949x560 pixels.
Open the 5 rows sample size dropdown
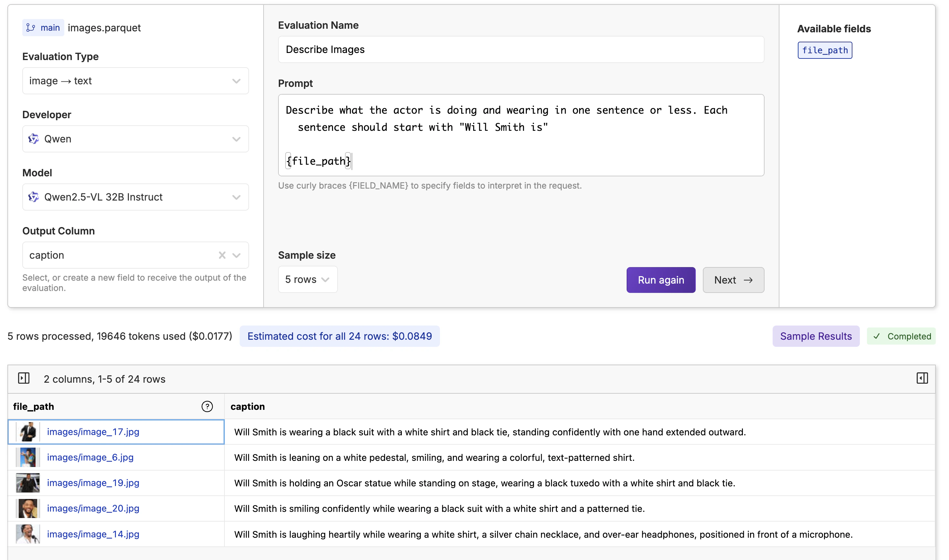pyautogui.click(x=308, y=279)
